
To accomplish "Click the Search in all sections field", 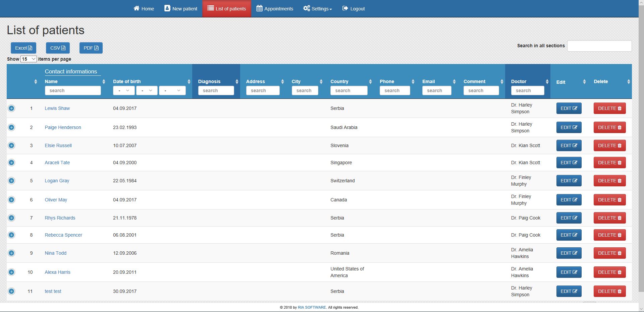I will click(599, 46).
